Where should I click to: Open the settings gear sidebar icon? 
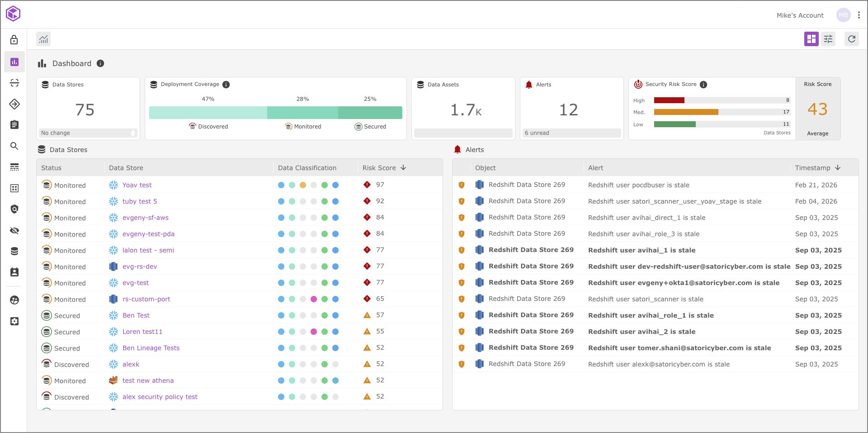pos(14,321)
